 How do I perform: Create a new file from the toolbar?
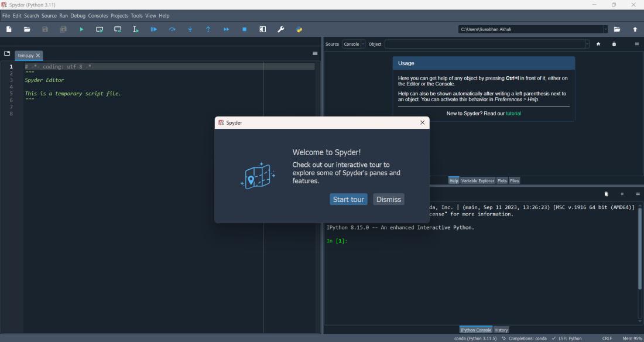coord(9,29)
